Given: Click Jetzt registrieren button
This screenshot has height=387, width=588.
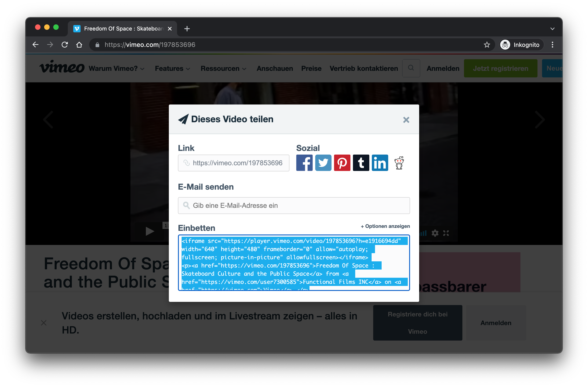Looking at the screenshot, I should pos(500,68).
